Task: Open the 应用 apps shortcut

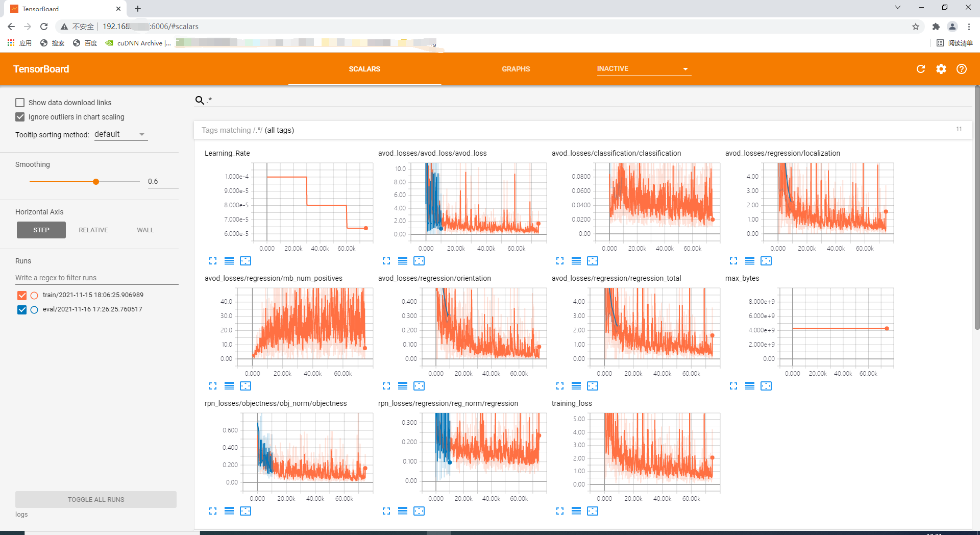Action: point(19,43)
